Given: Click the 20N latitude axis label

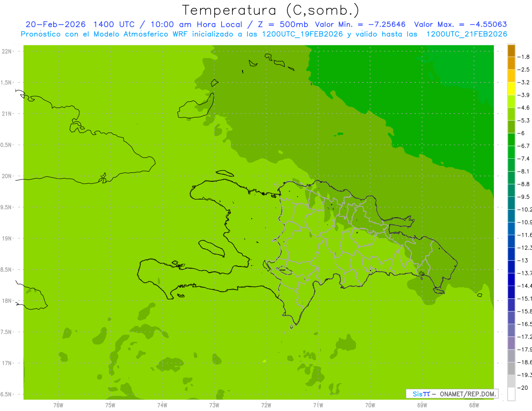Looking at the screenshot, I should tap(6, 176).
